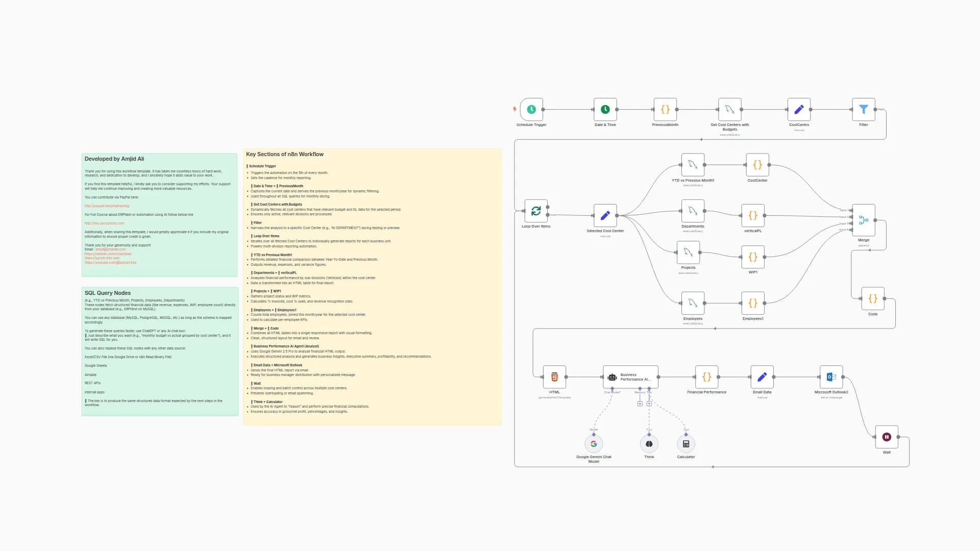Open Get Cost Centers with Budgets node
980x551 pixels.
coord(730,110)
